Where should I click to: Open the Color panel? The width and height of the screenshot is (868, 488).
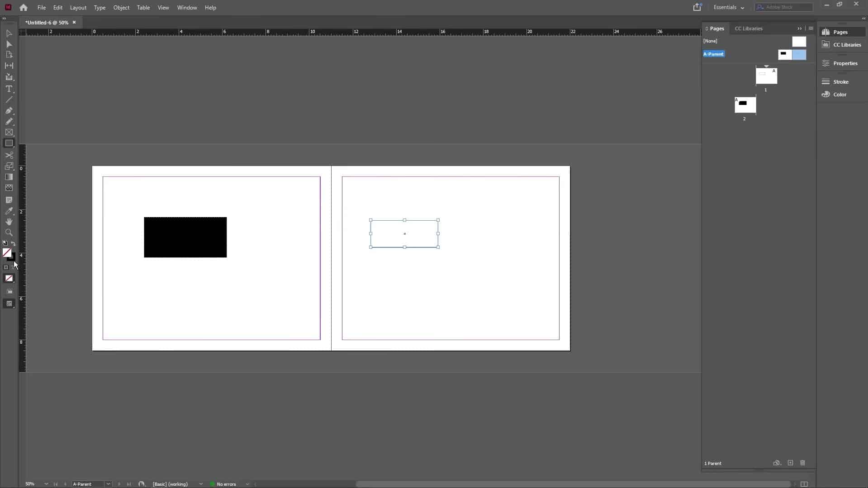[x=839, y=95]
